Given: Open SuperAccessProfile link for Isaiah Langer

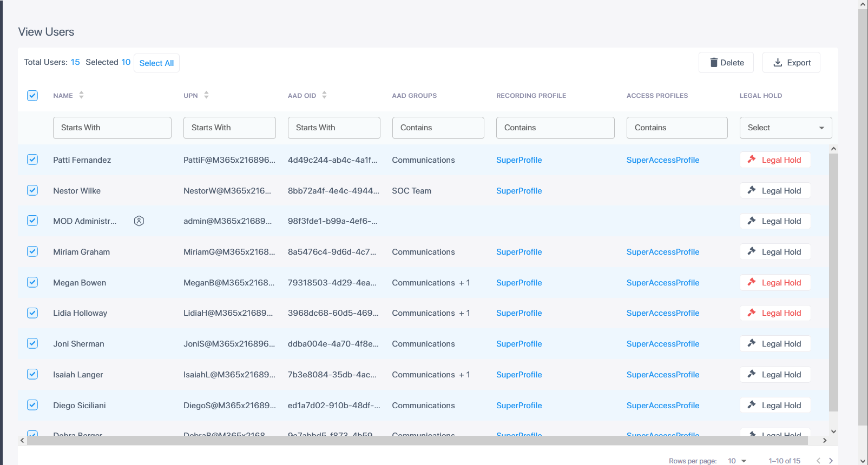Looking at the screenshot, I should click(x=663, y=375).
